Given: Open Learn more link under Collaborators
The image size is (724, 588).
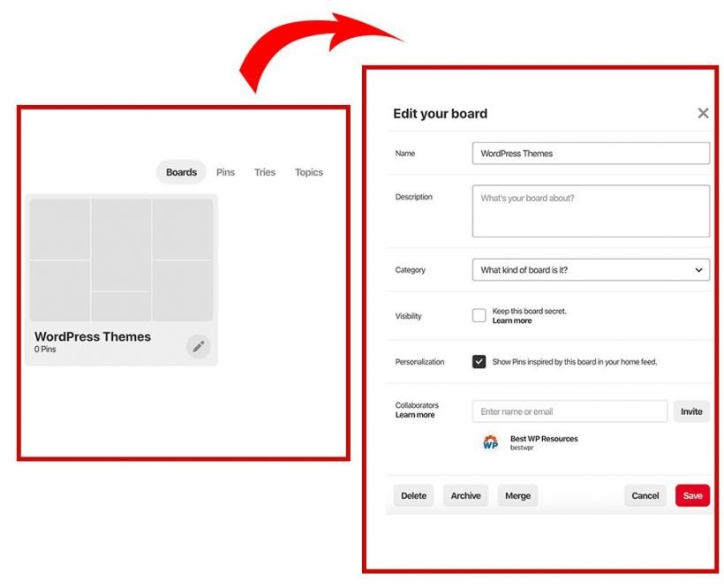Looking at the screenshot, I should (x=415, y=415).
